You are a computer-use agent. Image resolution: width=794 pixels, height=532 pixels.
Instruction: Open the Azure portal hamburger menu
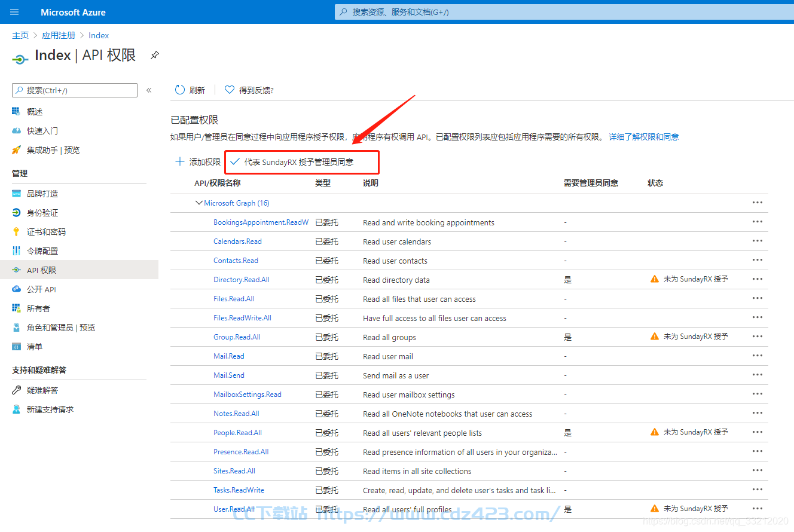(x=15, y=12)
